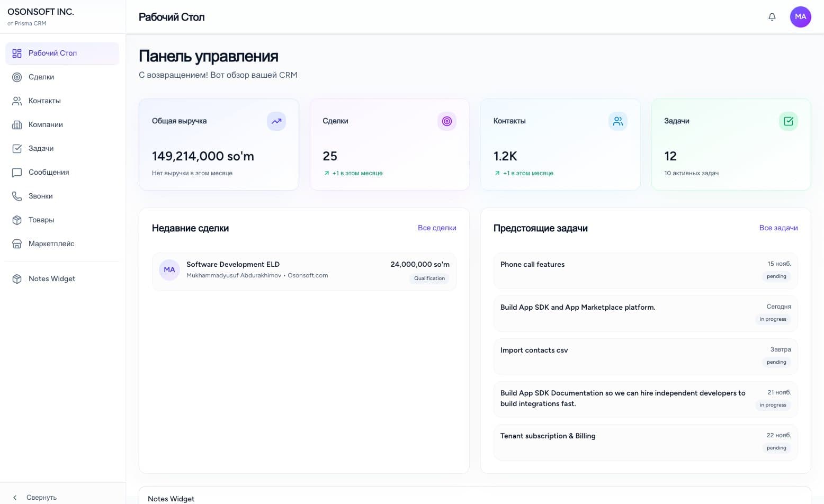824x504 pixels.
Task: Click the revenue trend icon in Общая выручка
Action: tap(276, 121)
